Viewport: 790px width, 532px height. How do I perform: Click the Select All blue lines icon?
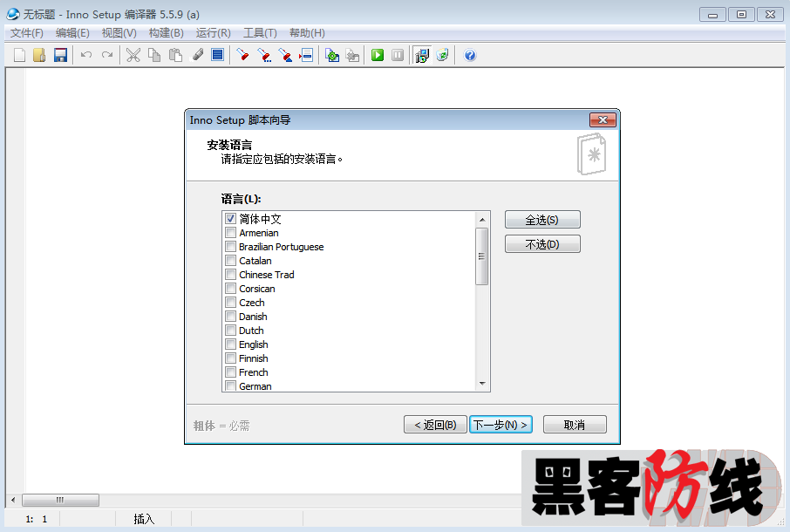coord(218,55)
